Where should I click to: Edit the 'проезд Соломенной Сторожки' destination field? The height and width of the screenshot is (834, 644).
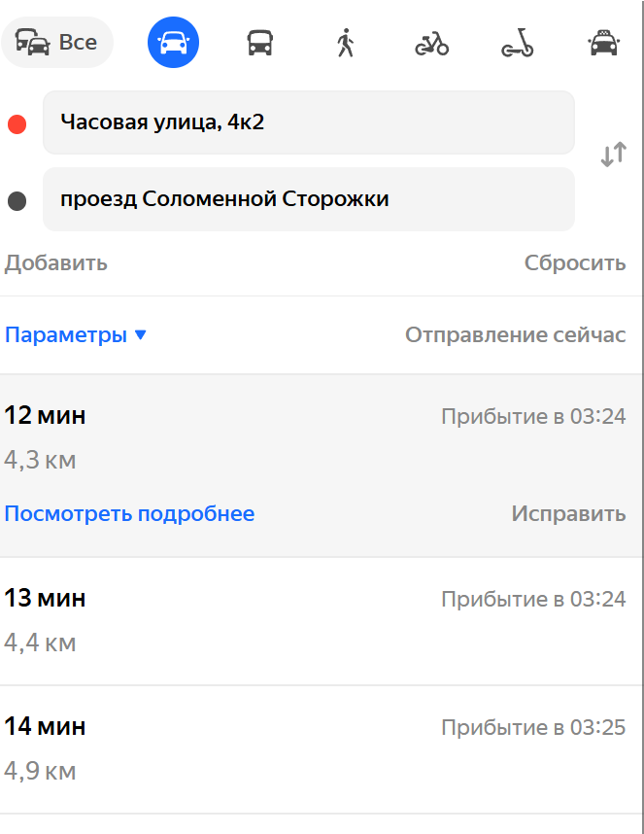[x=308, y=199]
